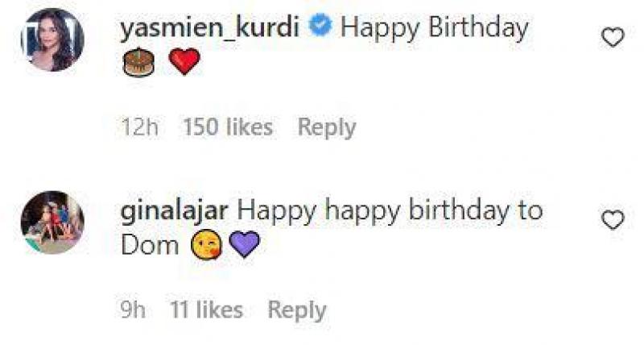The image size is (644, 345).
Task: Click the word 'Dom' in ginalajar's comment
Action: point(150,246)
